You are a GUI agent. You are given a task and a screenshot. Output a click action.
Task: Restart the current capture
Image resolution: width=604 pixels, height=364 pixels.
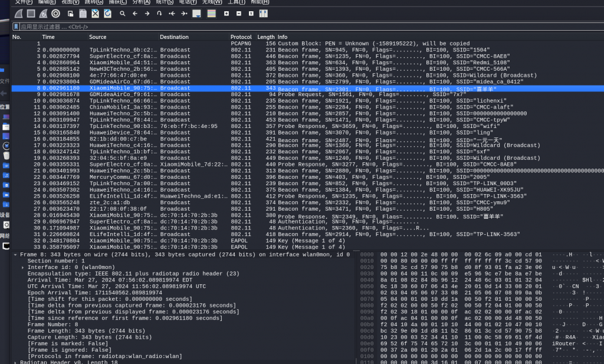tap(43, 14)
